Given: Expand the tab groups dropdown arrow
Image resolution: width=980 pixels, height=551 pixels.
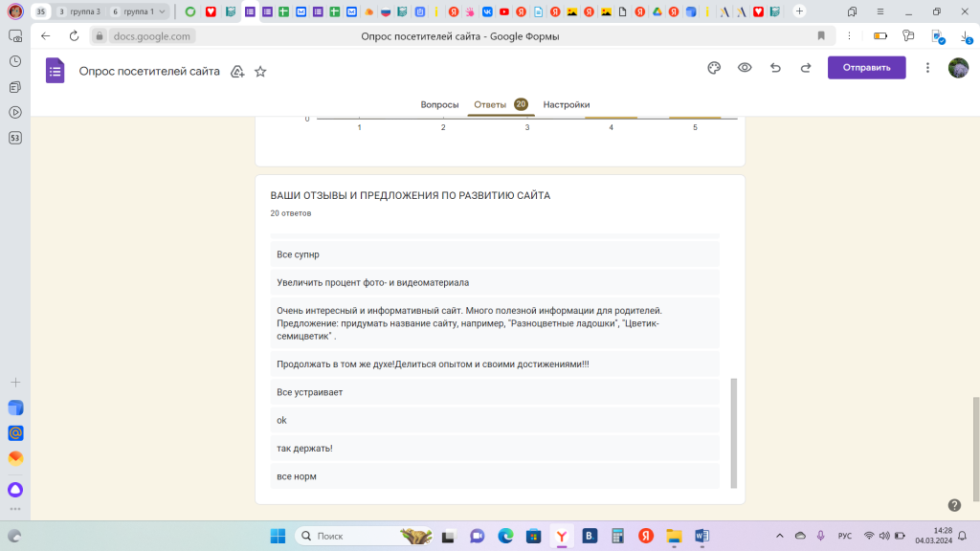Looking at the screenshot, I should (x=162, y=11).
